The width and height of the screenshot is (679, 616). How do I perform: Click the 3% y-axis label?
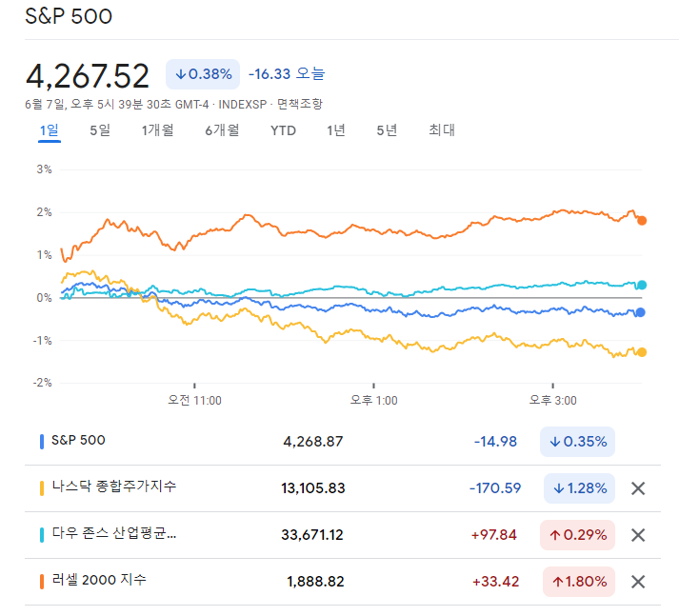click(44, 169)
